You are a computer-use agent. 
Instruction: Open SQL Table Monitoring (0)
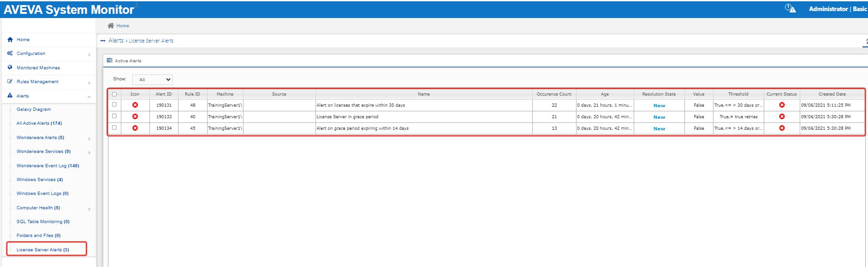(43, 222)
